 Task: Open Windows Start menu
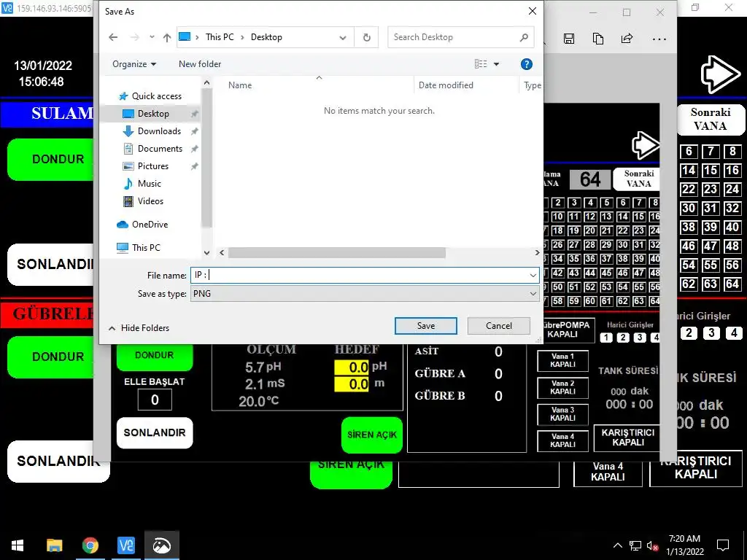(x=18, y=545)
